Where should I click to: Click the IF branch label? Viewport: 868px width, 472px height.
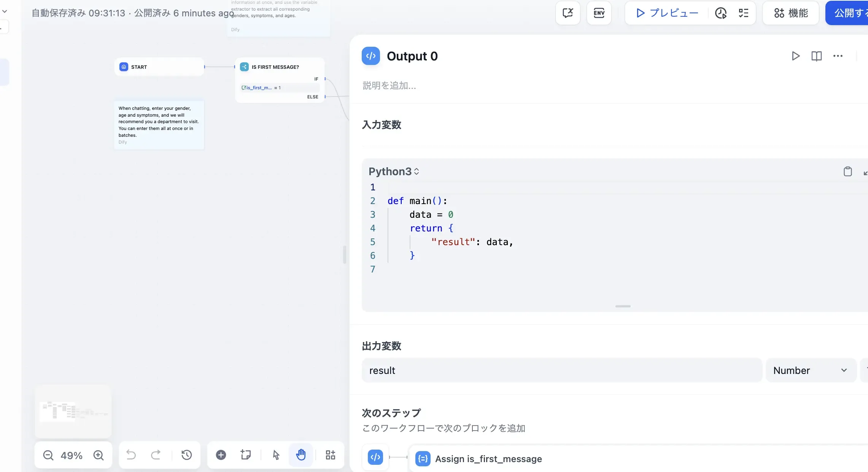tap(316, 79)
